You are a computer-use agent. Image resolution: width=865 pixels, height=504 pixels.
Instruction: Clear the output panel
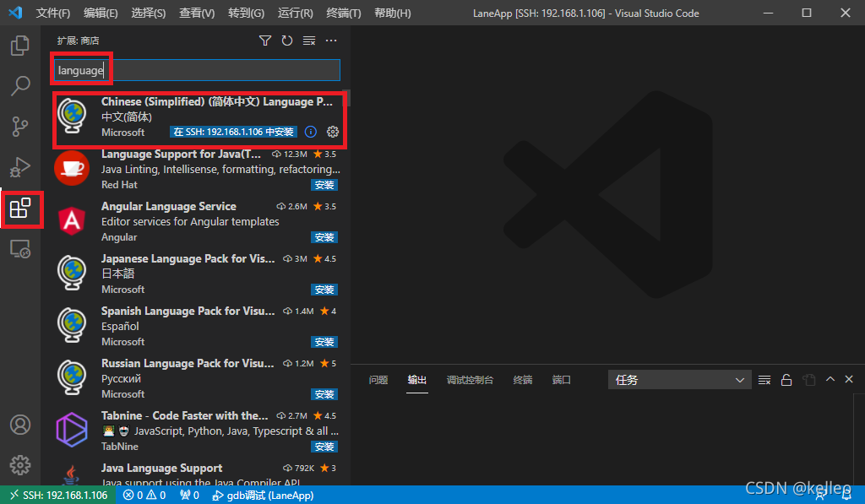(764, 380)
